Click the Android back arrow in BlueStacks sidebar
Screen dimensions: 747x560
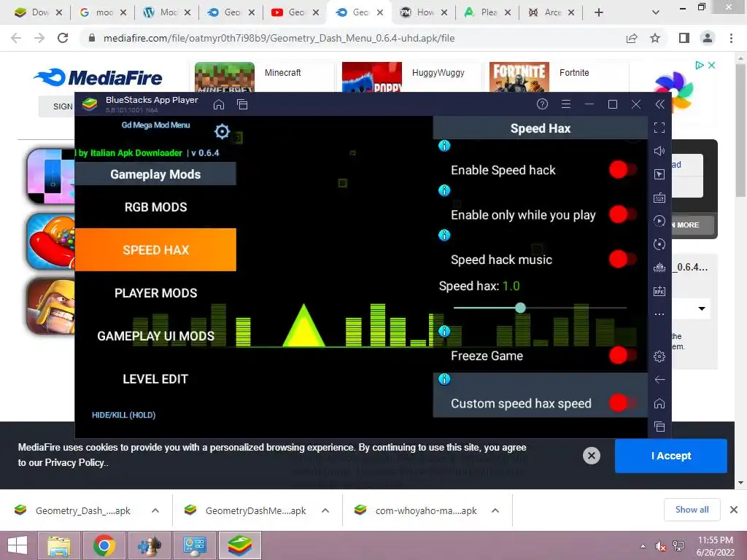pyautogui.click(x=659, y=379)
